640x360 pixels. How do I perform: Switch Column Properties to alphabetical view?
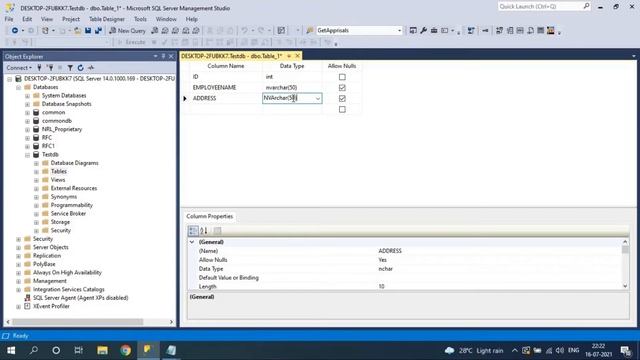tap(204, 231)
